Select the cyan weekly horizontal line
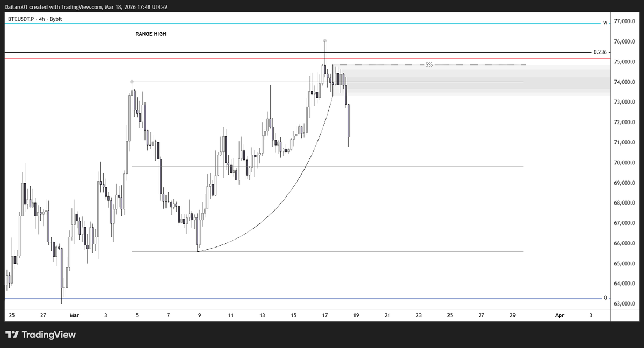Viewport: 644px width, 348px height. pyautogui.click(x=303, y=23)
